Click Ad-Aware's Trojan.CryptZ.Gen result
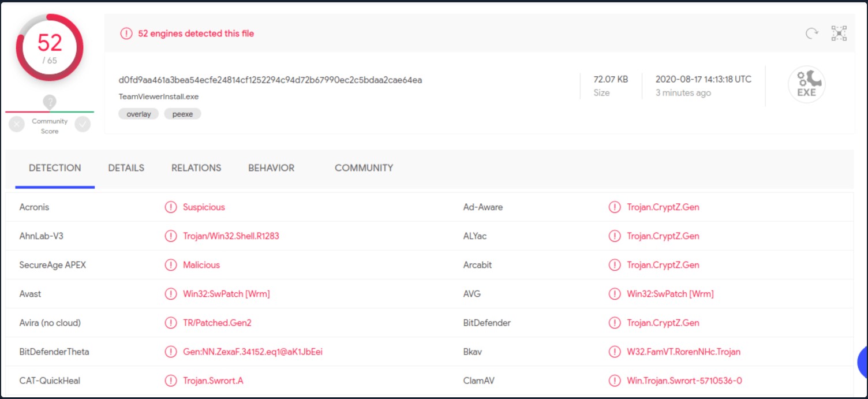 pos(663,207)
